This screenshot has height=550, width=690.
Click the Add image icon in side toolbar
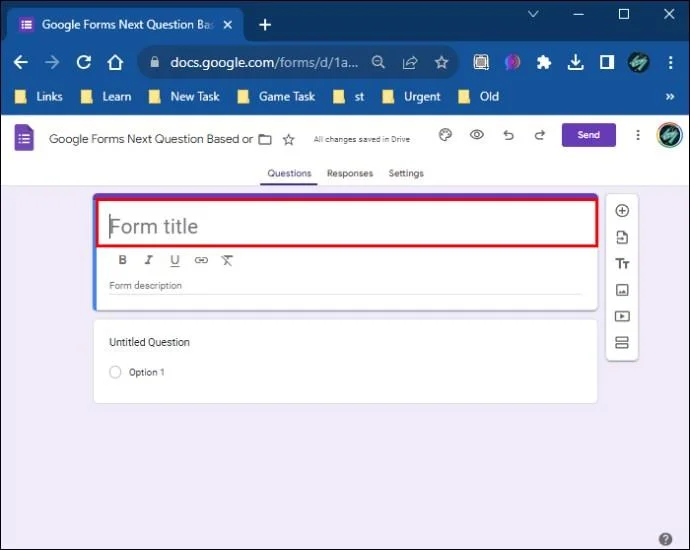(x=622, y=290)
